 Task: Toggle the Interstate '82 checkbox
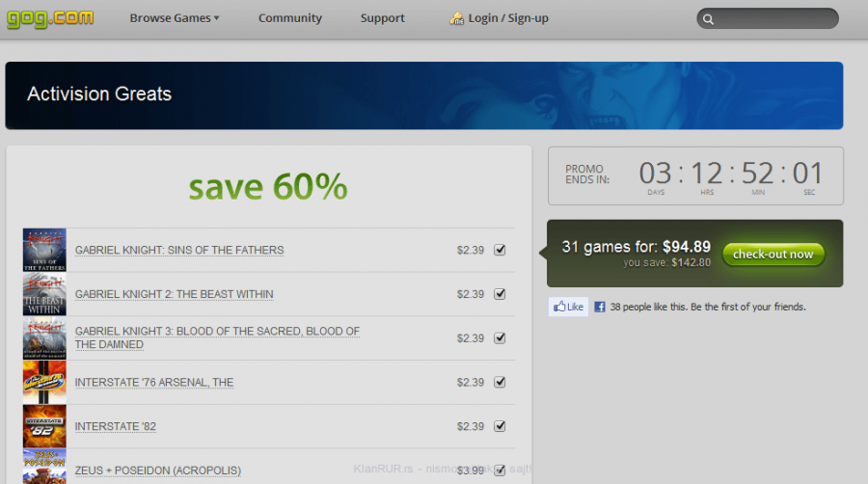click(x=500, y=426)
